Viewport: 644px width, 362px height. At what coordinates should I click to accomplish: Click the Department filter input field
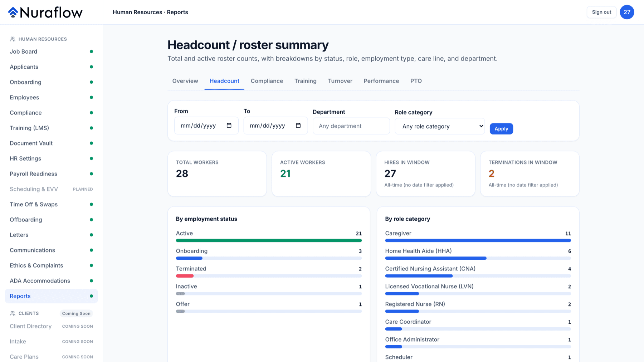coord(351,126)
